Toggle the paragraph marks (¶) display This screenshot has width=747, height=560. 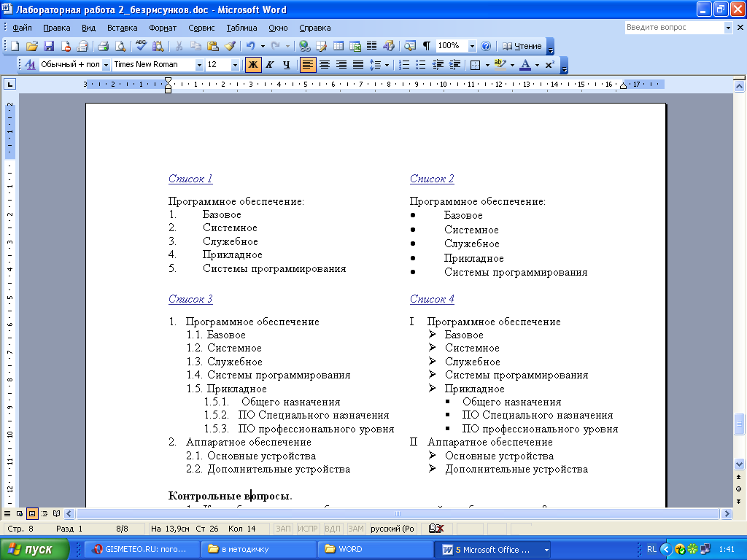click(427, 46)
